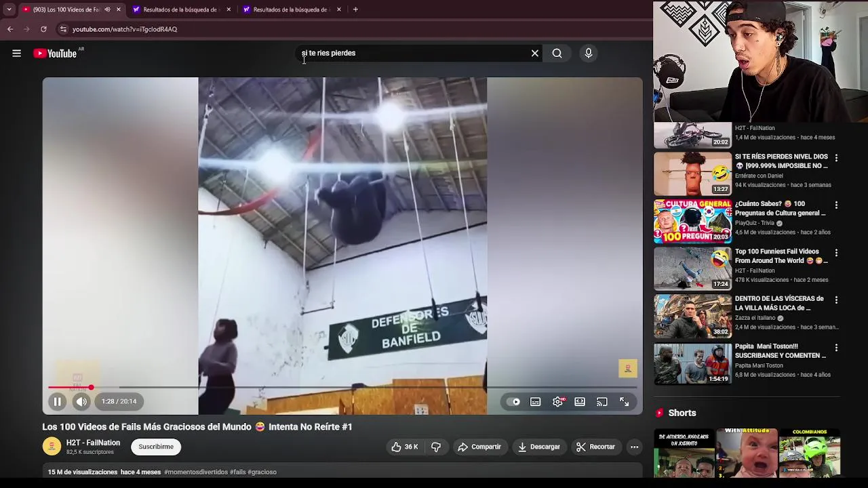Expand the tab search dropdown arrow

click(x=9, y=9)
